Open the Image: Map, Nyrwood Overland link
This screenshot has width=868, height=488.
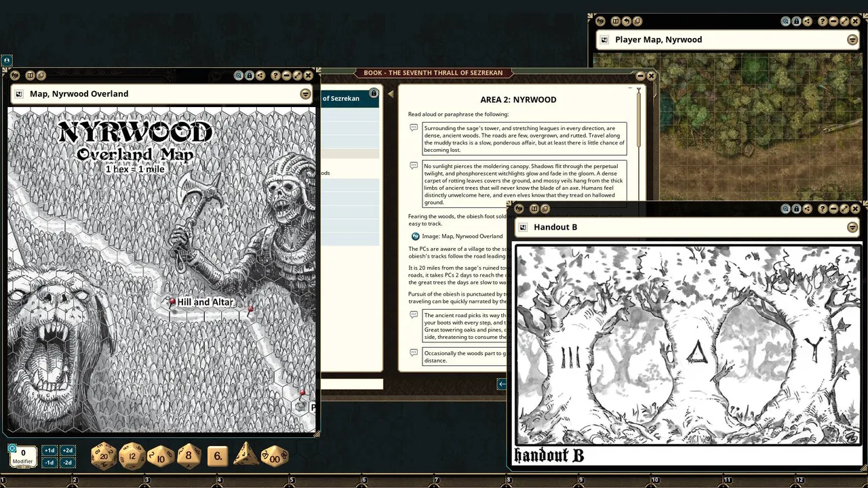click(x=462, y=236)
